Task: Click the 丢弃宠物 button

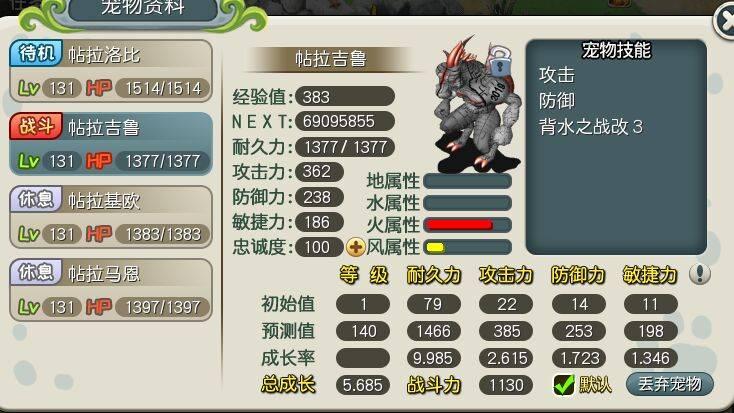Action: tap(670, 384)
